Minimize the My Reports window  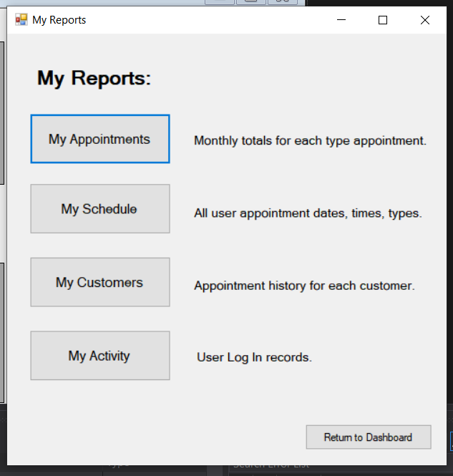tap(341, 20)
